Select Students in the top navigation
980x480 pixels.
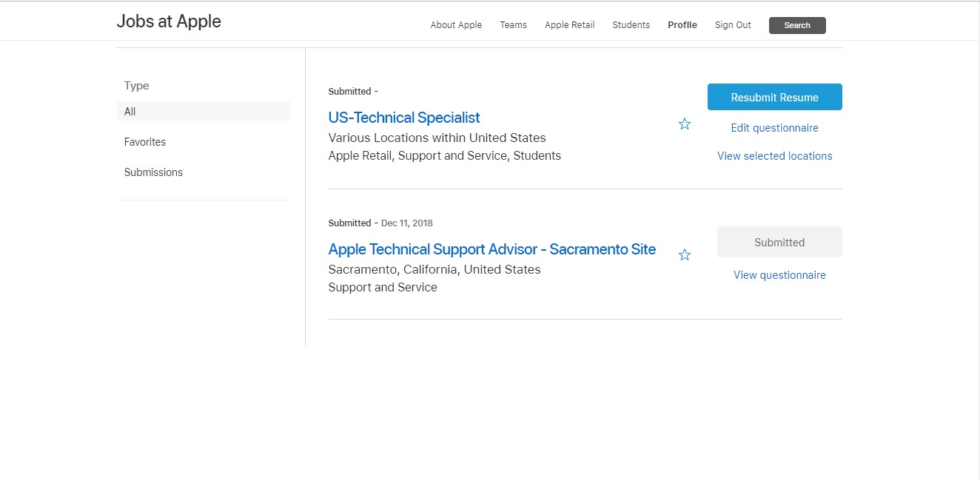pyautogui.click(x=631, y=25)
